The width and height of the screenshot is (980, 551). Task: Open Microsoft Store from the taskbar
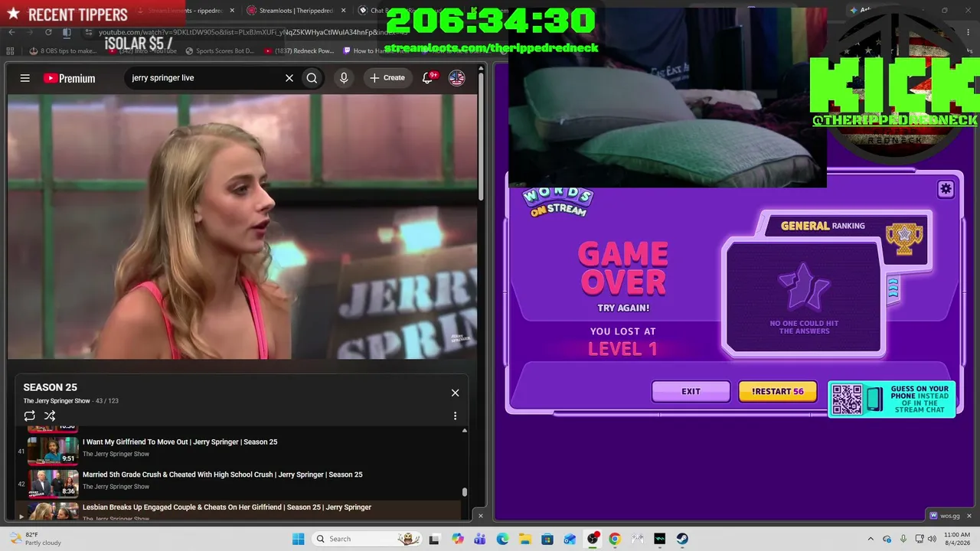click(547, 539)
